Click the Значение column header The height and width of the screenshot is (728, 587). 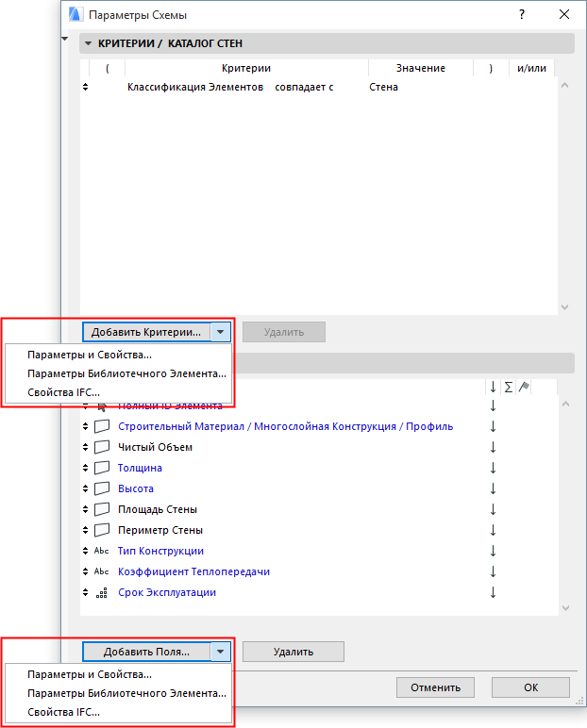tap(421, 68)
